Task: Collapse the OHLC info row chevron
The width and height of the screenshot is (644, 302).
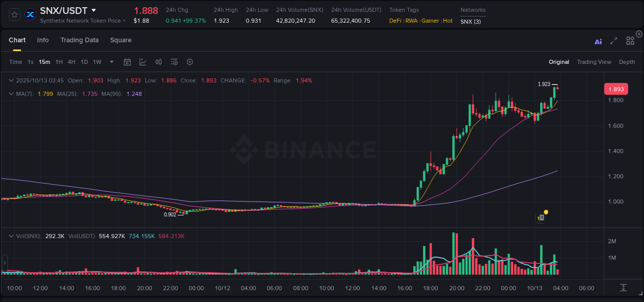Action: [10, 80]
